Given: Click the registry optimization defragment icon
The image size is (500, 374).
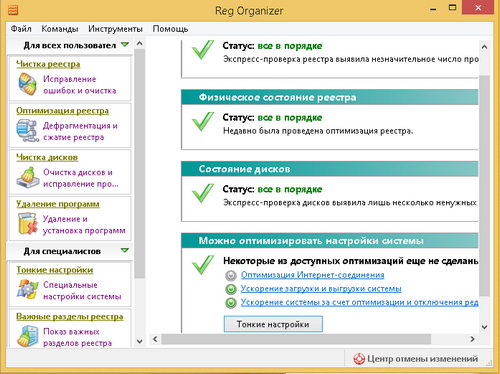Looking at the screenshot, I should click(x=27, y=131).
